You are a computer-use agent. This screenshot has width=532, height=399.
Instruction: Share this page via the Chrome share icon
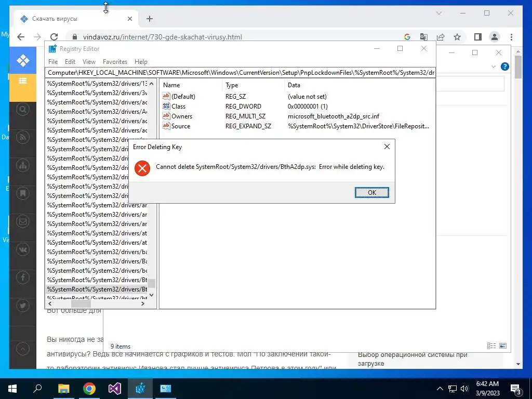[x=441, y=37]
